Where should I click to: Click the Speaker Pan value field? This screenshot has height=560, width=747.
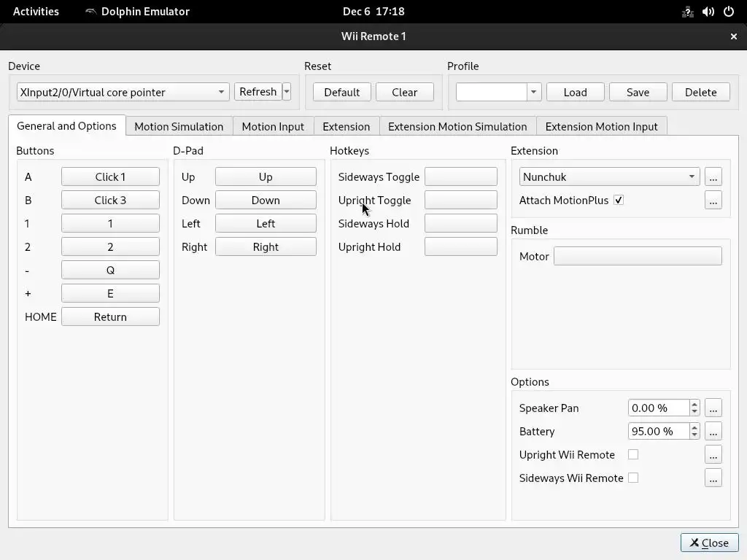coord(659,408)
